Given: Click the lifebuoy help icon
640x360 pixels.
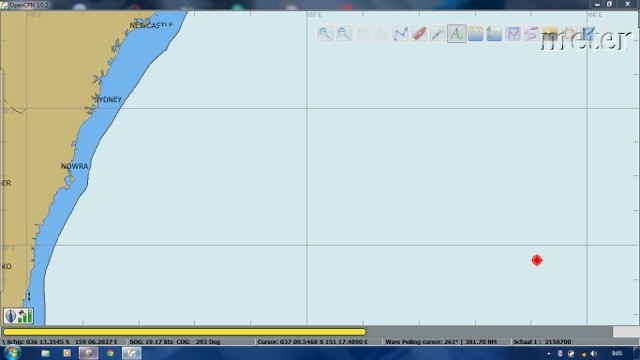Looking at the screenshot, I should [x=569, y=33].
